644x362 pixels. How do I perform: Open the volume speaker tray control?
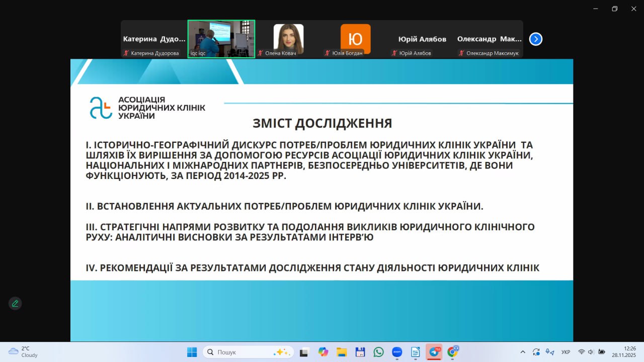click(x=591, y=352)
